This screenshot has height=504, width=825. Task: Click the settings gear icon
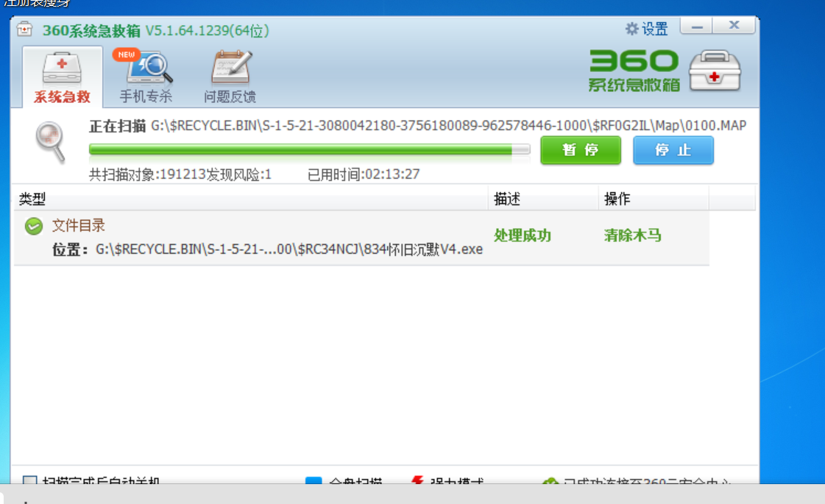tap(631, 29)
